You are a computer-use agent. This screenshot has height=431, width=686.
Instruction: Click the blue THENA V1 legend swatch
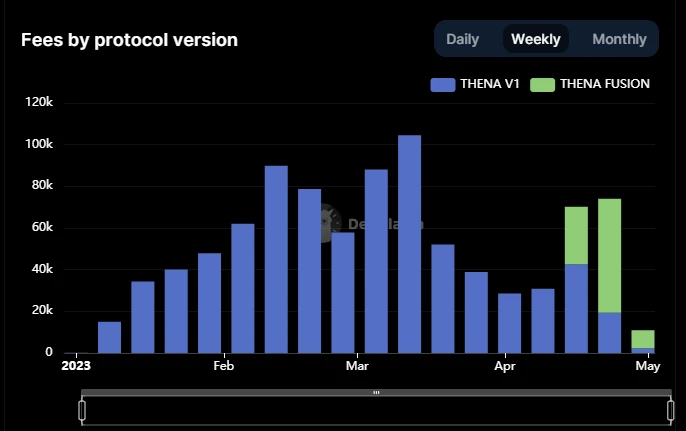click(443, 84)
